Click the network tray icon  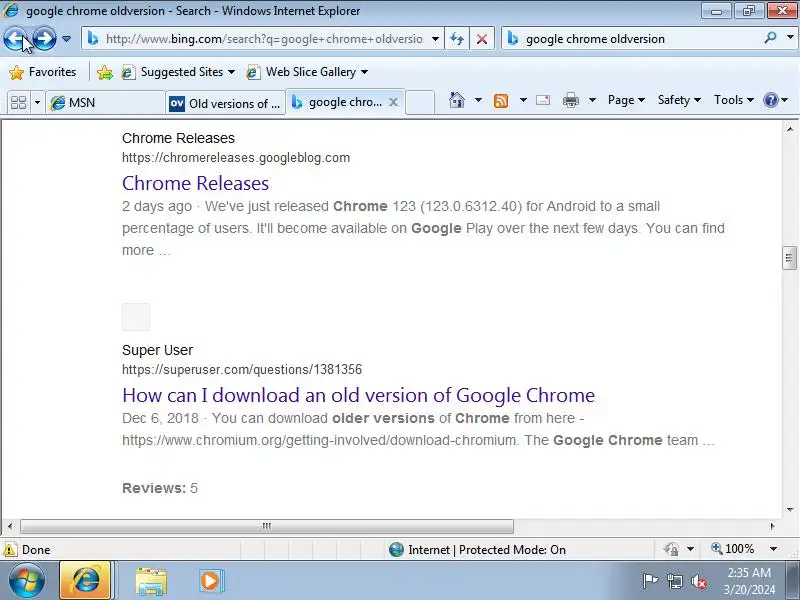674,581
